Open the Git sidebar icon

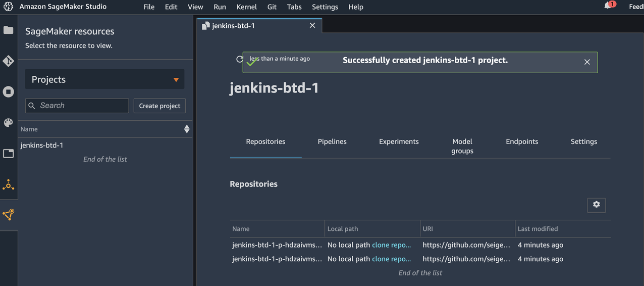click(9, 61)
